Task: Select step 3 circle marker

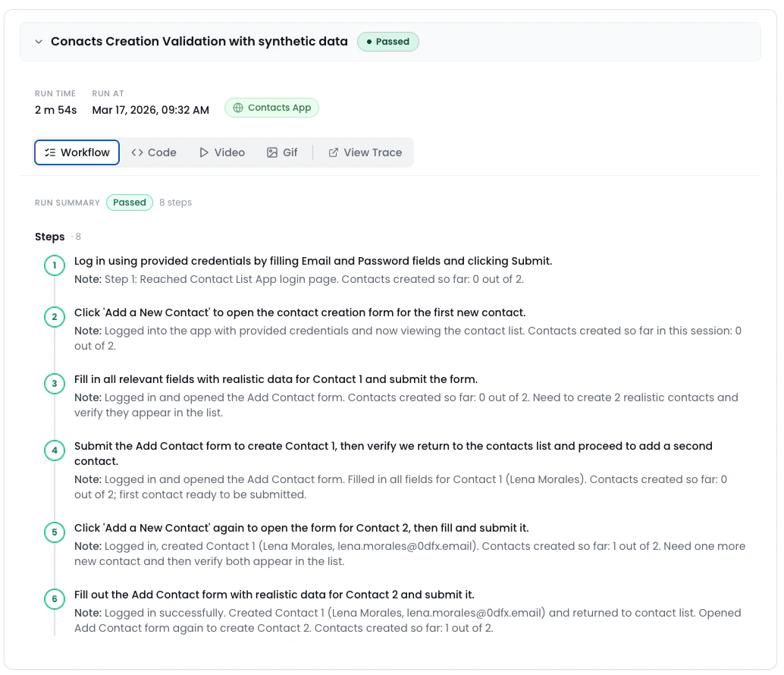Action: (x=55, y=384)
